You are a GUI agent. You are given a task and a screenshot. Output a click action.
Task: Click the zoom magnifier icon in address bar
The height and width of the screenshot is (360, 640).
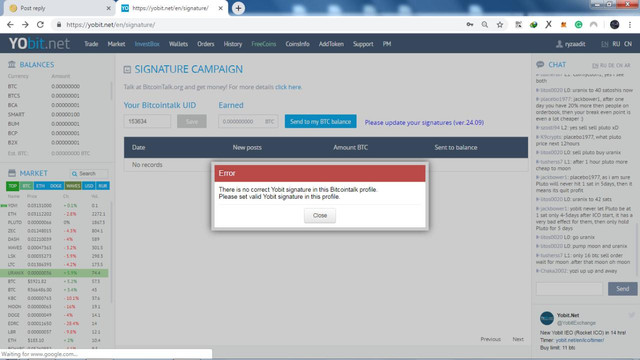click(484, 24)
